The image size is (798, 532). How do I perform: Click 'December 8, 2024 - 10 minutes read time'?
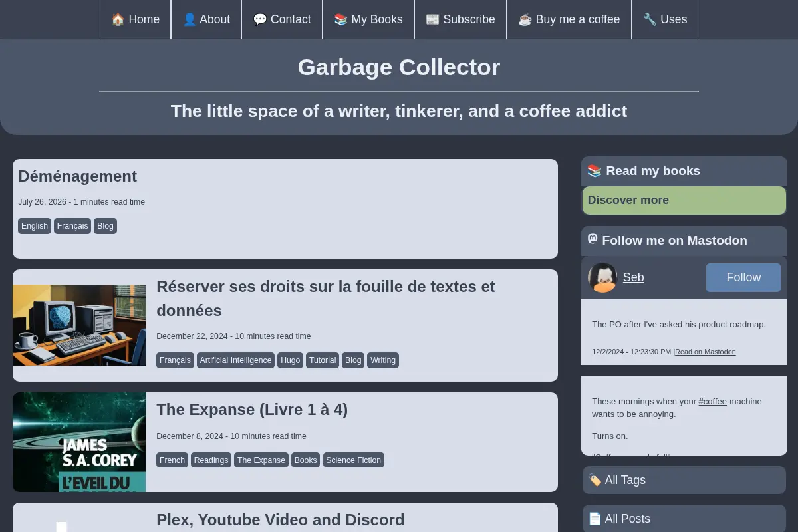pos(231,436)
